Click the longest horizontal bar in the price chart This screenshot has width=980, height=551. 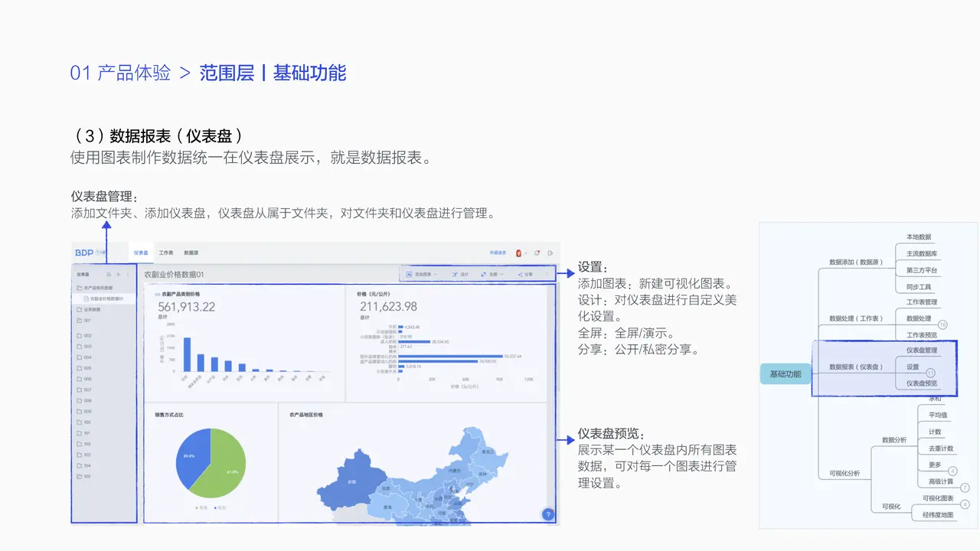tap(452, 356)
